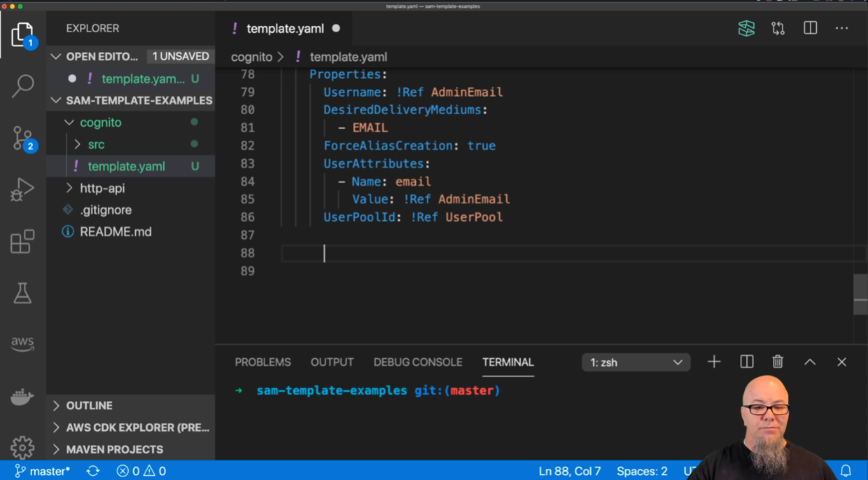
Task: Open the Docker activity bar icon
Action: [x=23, y=395]
